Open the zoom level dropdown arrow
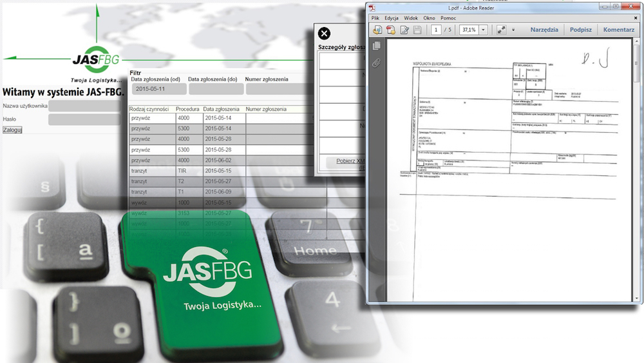644x363 pixels. (x=483, y=30)
